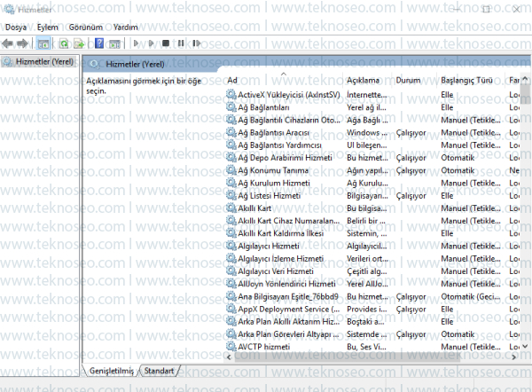Click the Stop Service square icon
Screen dimensions: 532x392
tap(166, 43)
